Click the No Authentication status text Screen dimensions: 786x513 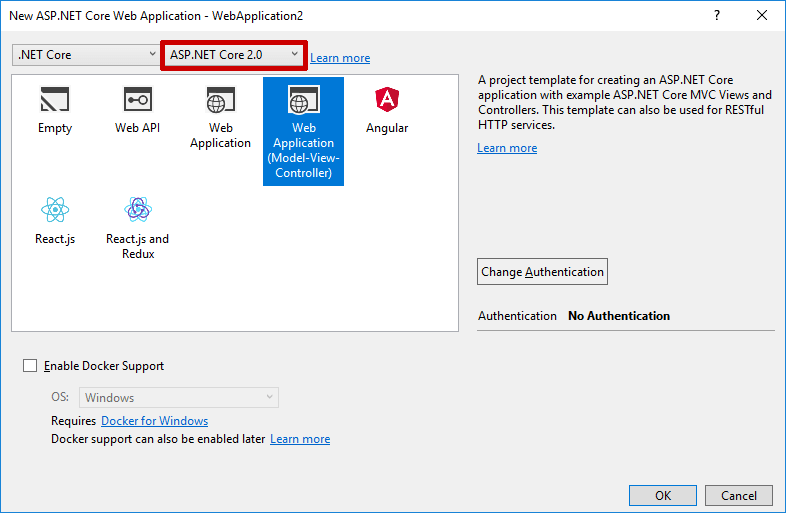click(x=619, y=316)
